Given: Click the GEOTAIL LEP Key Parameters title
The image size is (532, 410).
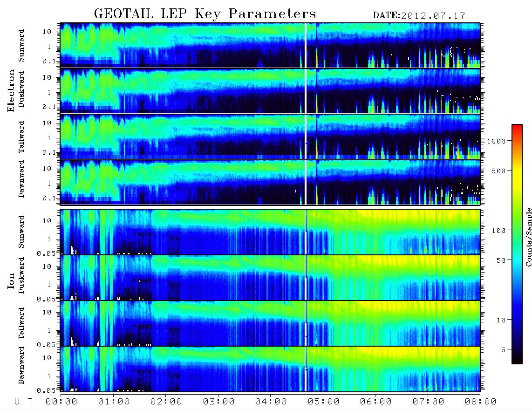Looking at the screenshot, I should pos(205,14).
